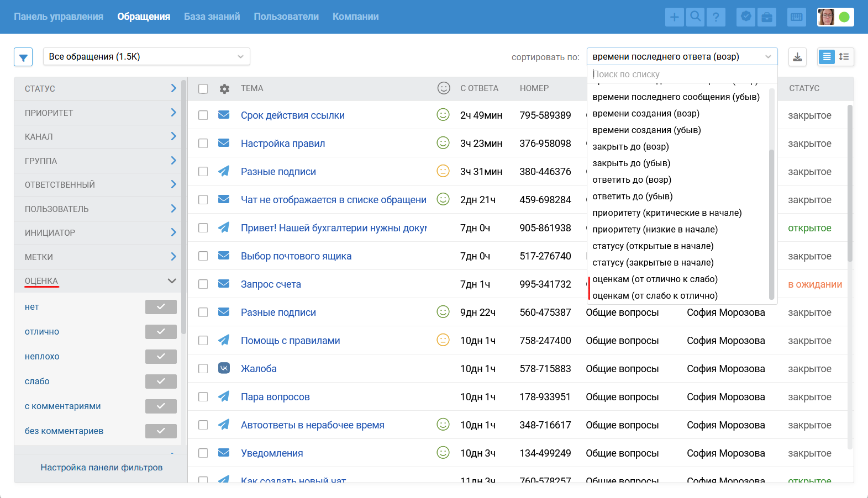Click the download export icon
Image resolution: width=868 pixels, height=498 pixels.
point(797,57)
